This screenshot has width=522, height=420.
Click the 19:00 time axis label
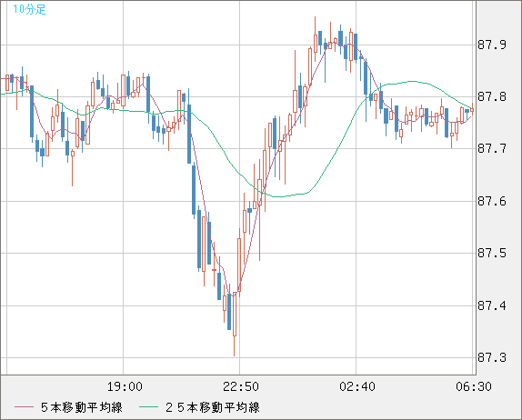pyautogui.click(x=125, y=386)
